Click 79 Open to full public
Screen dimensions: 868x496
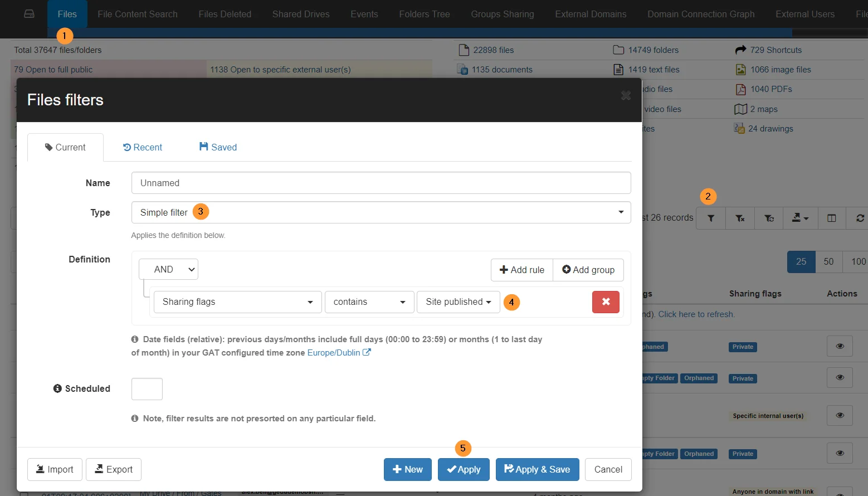pos(53,70)
